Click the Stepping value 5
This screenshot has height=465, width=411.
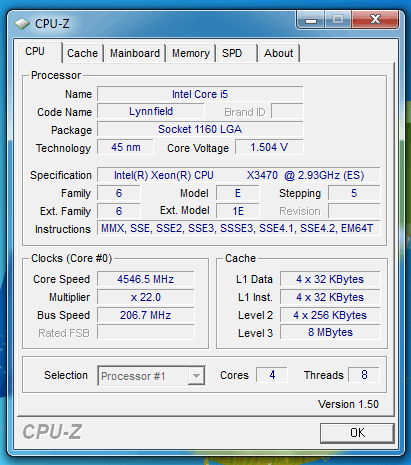click(x=354, y=193)
